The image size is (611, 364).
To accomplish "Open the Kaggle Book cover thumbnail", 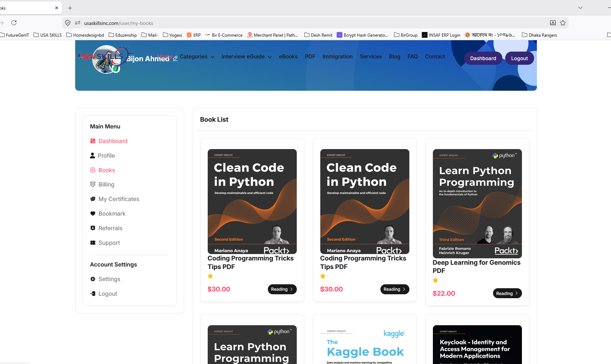I will [x=365, y=344].
